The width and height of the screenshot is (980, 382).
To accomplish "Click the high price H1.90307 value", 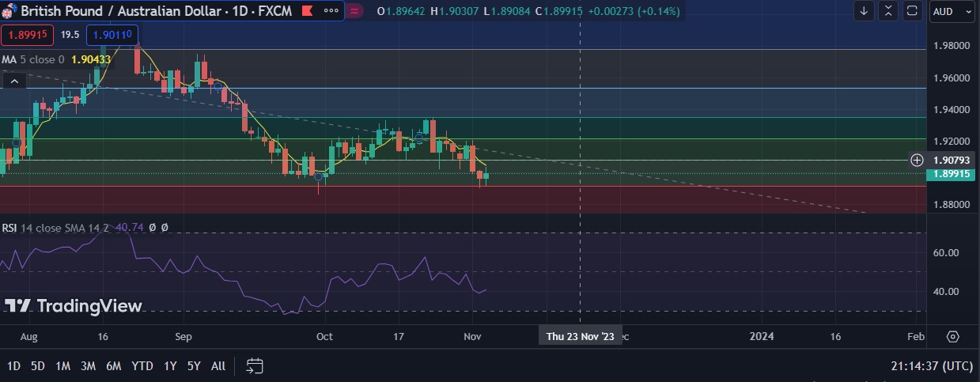I will [455, 11].
